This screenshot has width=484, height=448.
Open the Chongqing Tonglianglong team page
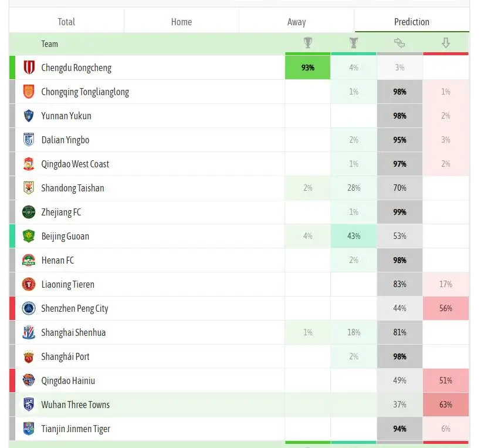pyautogui.click(x=85, y=92)
